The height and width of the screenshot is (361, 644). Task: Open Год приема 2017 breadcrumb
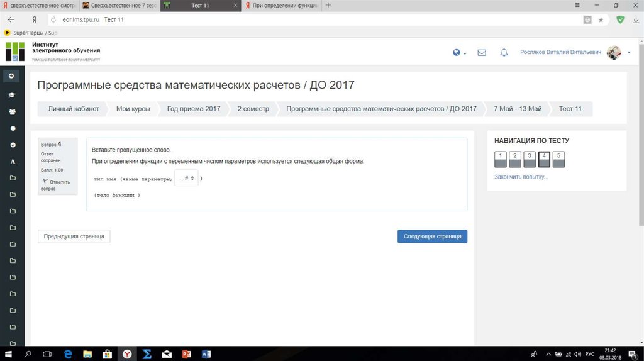tap(194, 109)
